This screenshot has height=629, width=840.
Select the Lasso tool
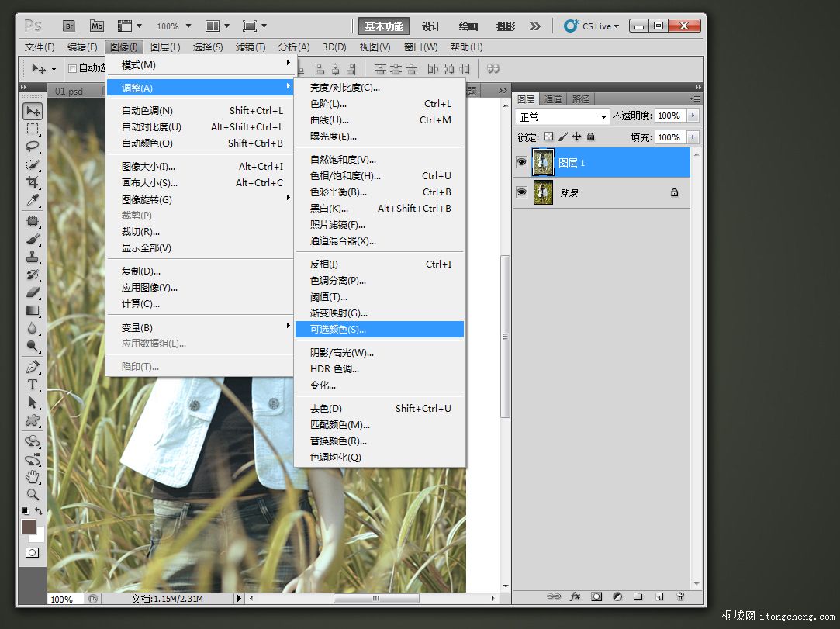click(33, 146)
